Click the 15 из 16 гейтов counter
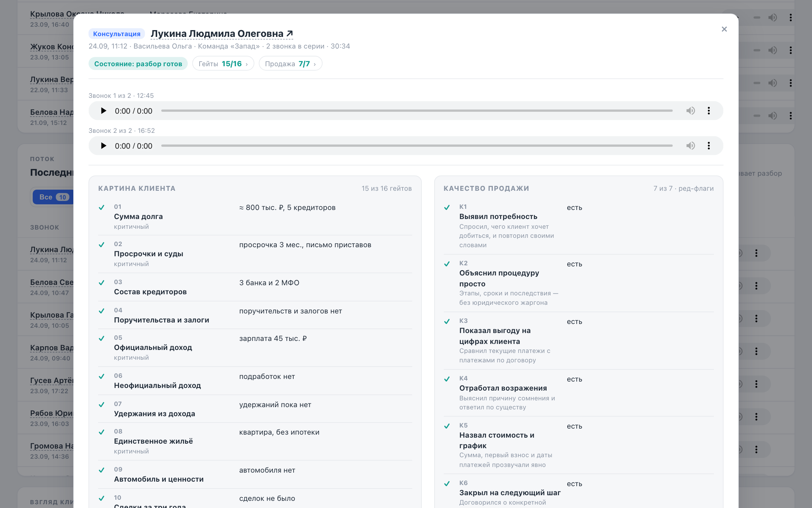The image size is (812, 508). (386, 189)
